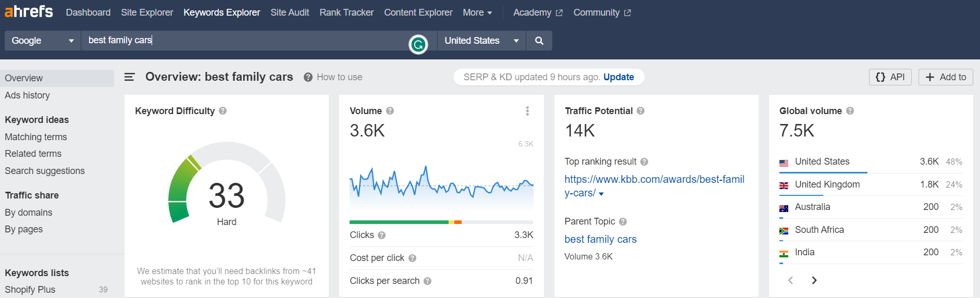Open Volume card three-dot options menu
The height and width of the screenshot is (298, 980).
click(527, 111)
